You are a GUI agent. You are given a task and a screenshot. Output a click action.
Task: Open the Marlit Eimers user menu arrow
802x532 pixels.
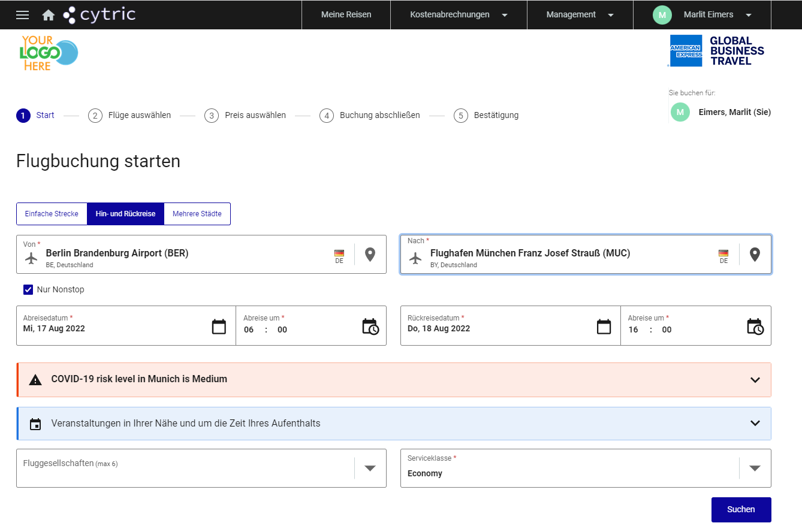coord(748,16)
